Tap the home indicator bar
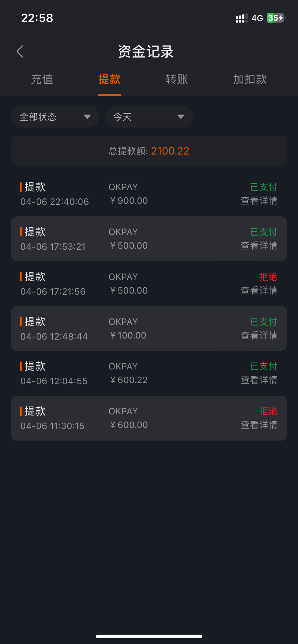 tap(149, 636)
